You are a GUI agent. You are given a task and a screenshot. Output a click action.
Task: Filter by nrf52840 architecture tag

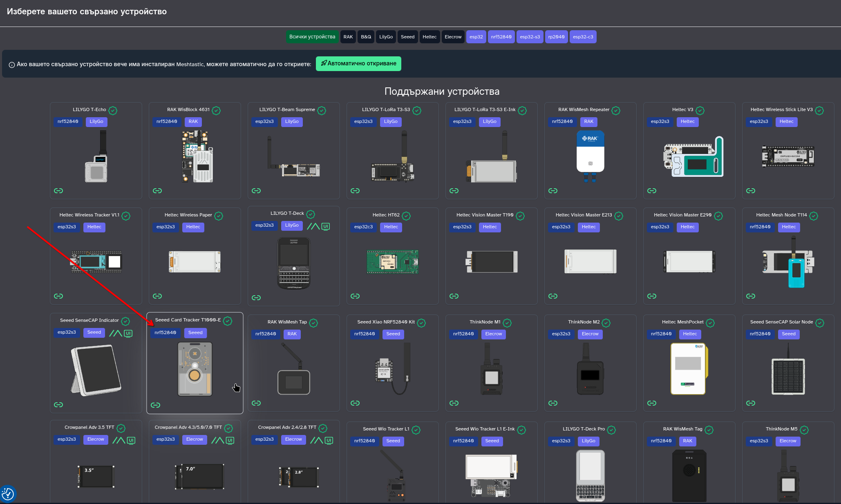[x=501, y=37]
